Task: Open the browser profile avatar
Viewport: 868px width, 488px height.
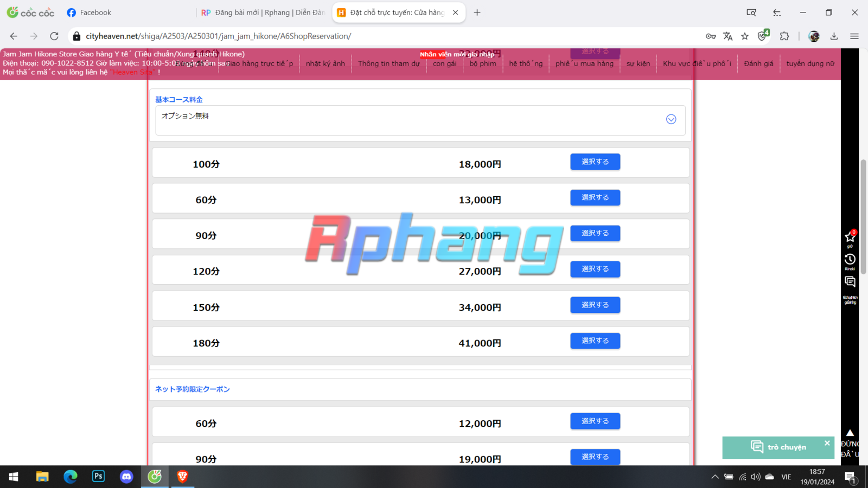Action: coord(814,36)
